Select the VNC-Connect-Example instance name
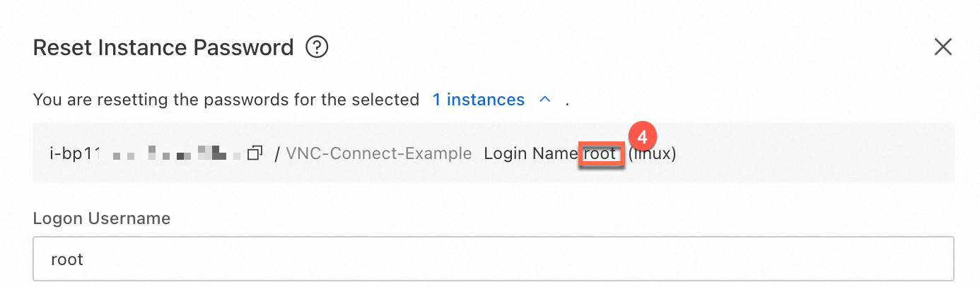The image size is (980, 287). (378, 153)
